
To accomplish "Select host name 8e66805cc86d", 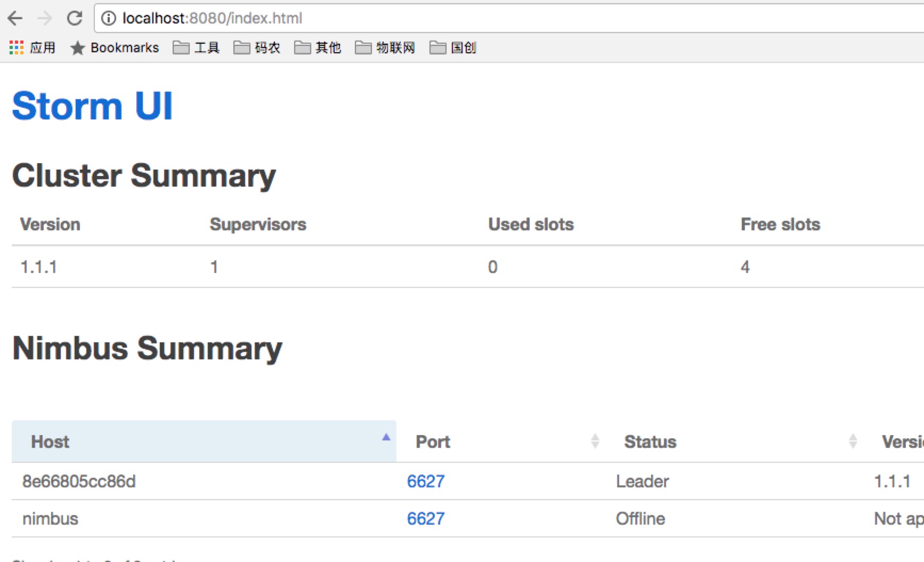I will point(79,481).
